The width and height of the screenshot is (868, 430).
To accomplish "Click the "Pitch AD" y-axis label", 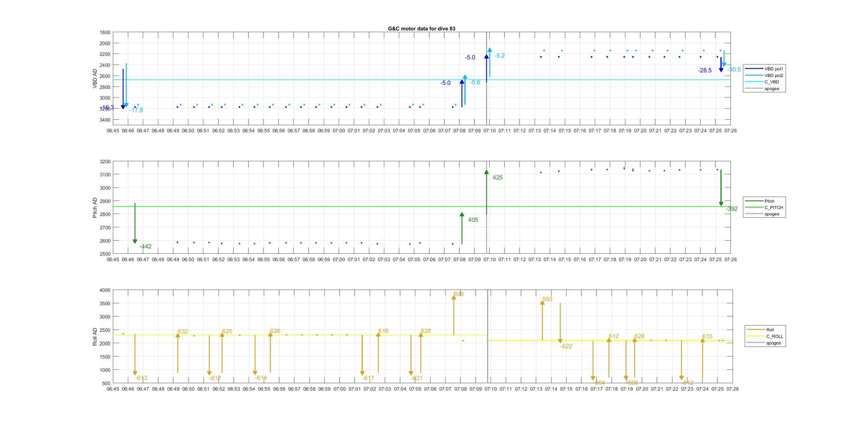I will (95, 208).
